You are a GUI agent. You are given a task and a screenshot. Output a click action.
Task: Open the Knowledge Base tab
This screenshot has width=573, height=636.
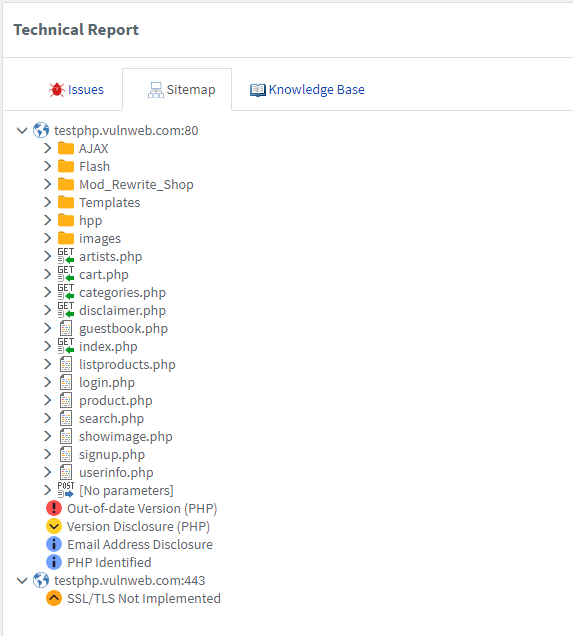(307, 89)
